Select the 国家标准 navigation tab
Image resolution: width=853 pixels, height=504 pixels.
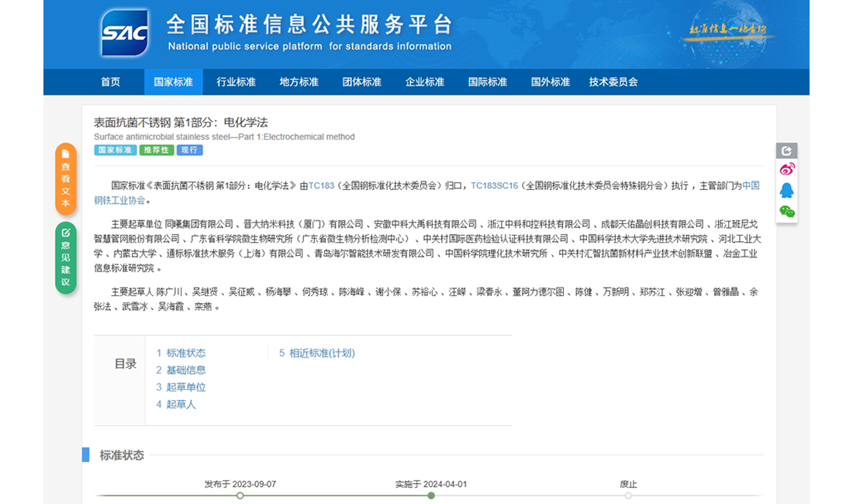click(174, 82)
